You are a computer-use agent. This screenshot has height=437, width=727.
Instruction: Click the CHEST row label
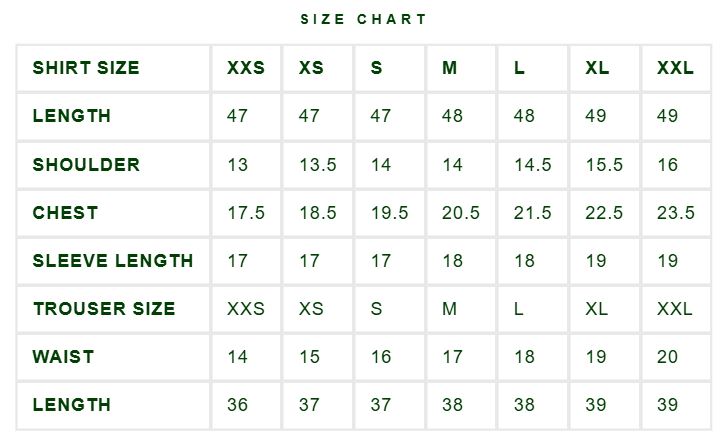pos(65,213)
